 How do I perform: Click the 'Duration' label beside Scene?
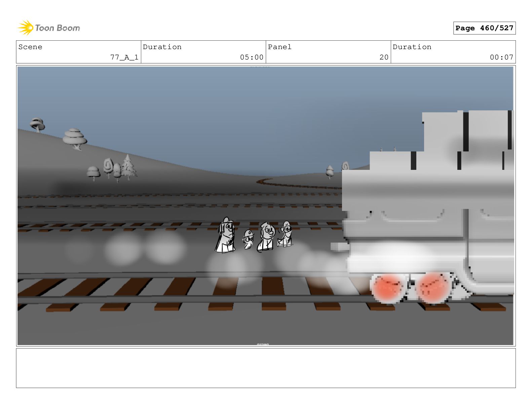(x=162, y=47)
